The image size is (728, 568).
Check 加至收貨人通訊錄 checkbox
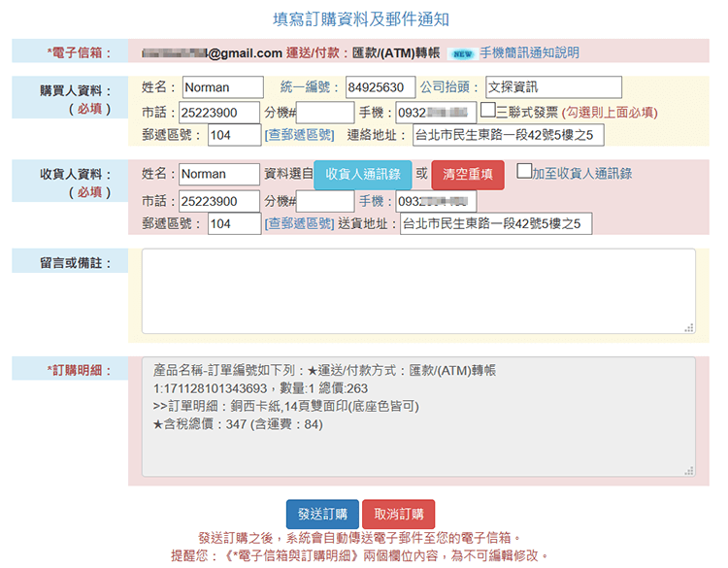coord(524,172)
